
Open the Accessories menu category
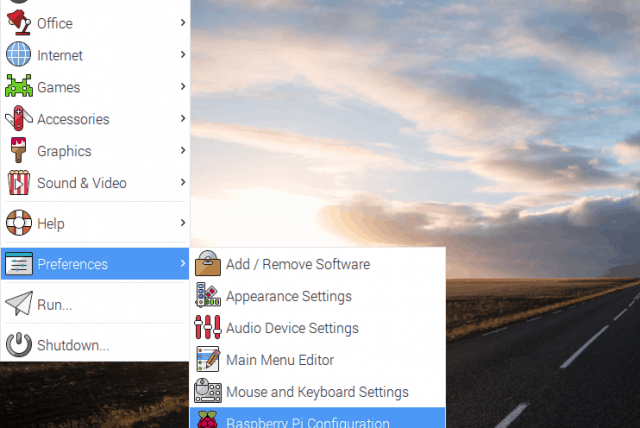(x=73, y=119)
